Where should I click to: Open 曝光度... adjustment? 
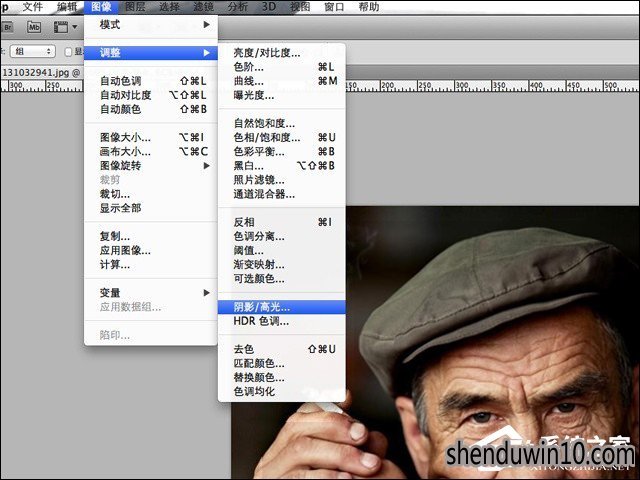coord(282,95)
